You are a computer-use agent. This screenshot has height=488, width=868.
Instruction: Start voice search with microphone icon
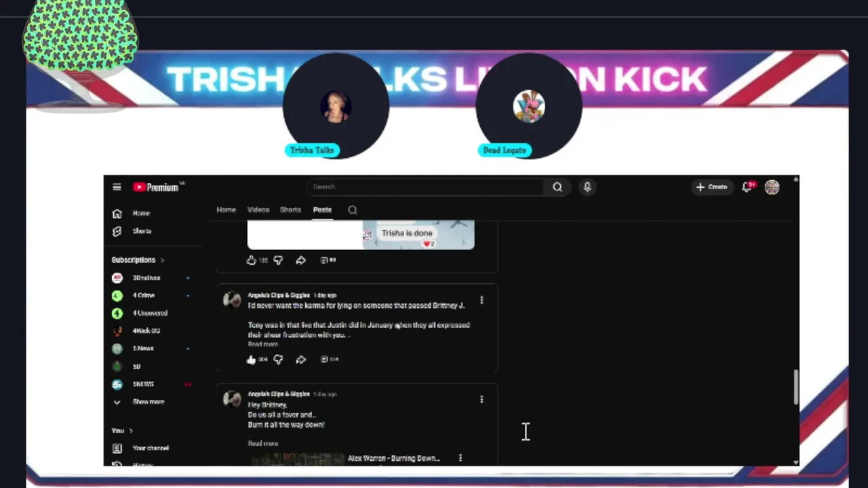[587, 187]
